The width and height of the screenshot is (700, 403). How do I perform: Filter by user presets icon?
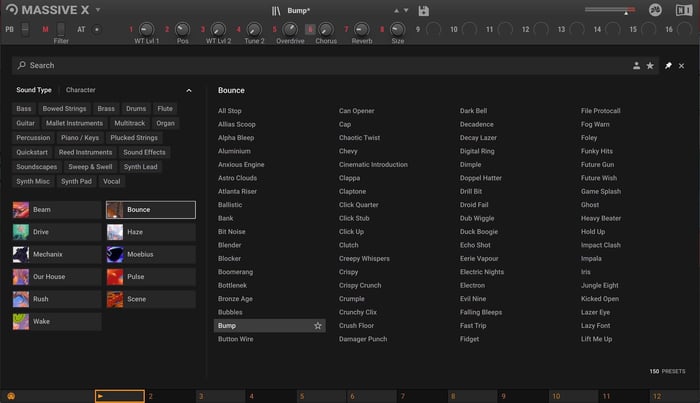[x=636, y=66]
